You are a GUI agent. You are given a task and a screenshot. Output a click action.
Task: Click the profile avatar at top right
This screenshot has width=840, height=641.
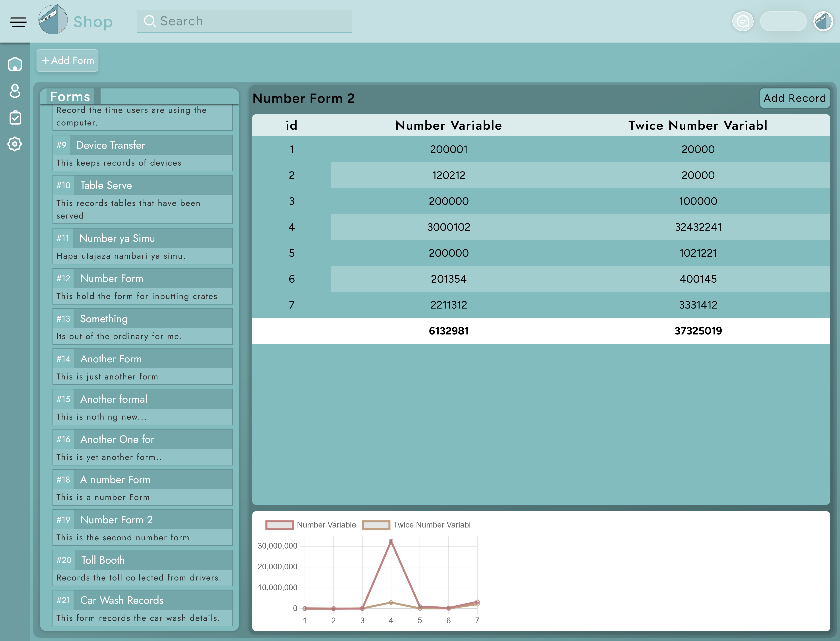tap(823, 21)
